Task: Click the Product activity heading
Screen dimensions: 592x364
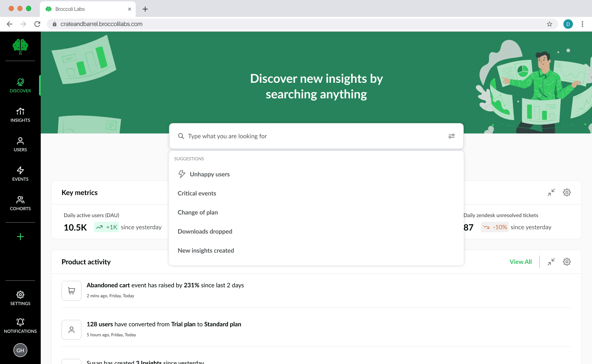Action: click(x=86, y=262)
